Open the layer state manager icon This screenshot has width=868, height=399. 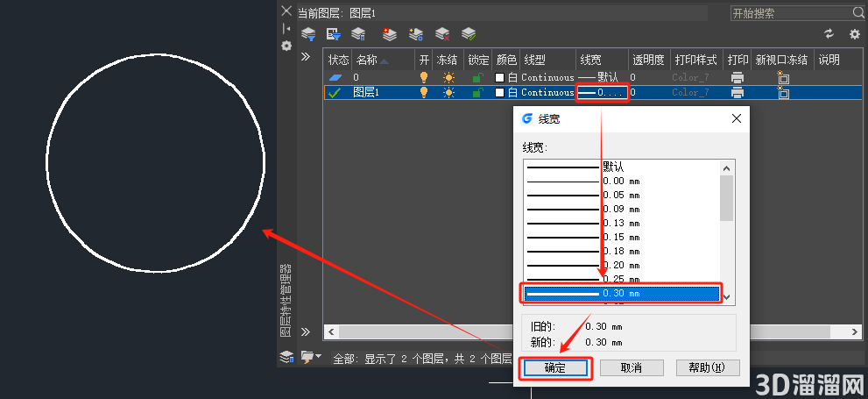[358, 34]
